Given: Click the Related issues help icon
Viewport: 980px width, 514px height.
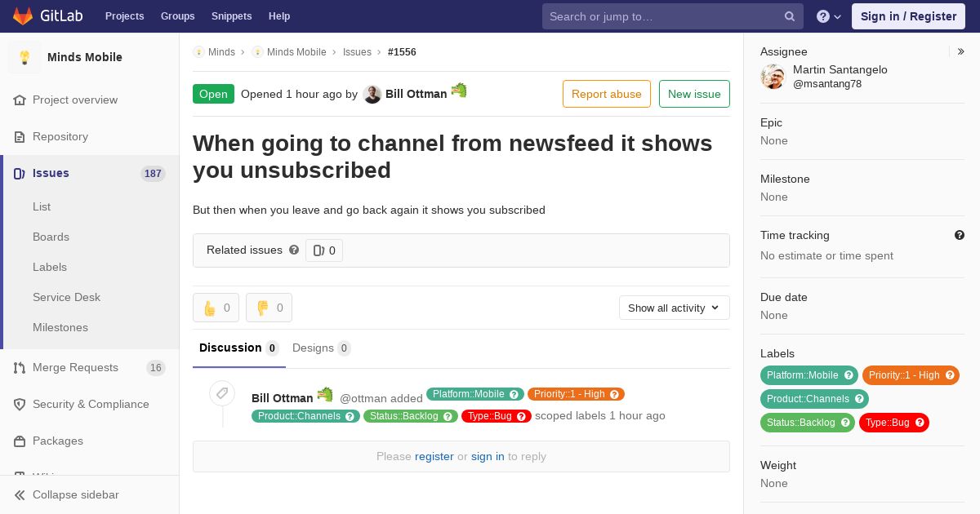Looking at the screenshot, I should [x=294, y=250].
